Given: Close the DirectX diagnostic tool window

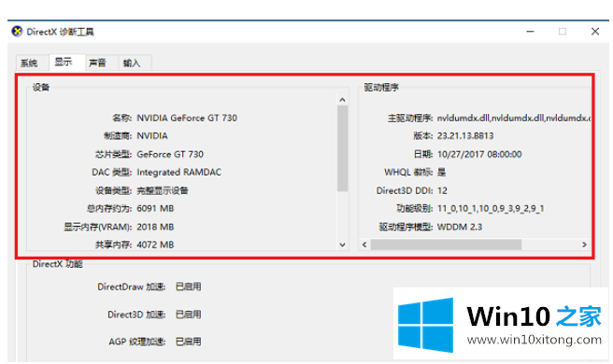Looking at the screenshot, I should [x=595, y=31].
